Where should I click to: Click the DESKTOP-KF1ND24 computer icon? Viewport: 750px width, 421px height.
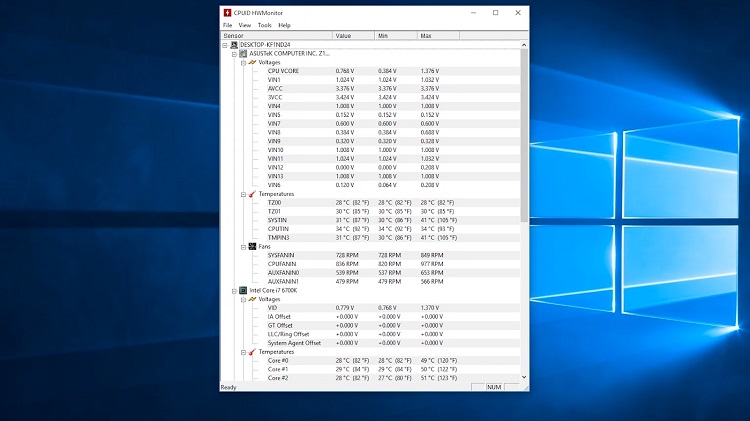click(234, 45)
